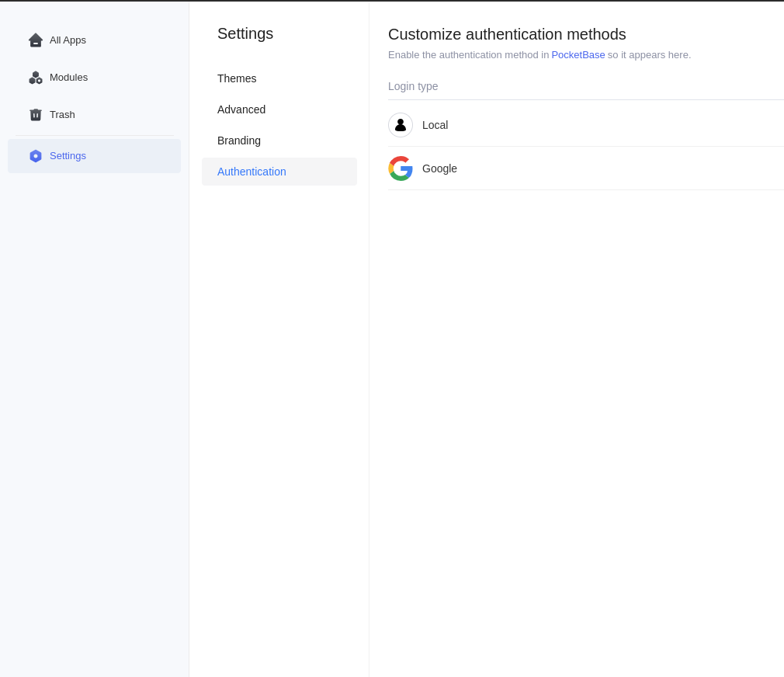Click the Customize authentication methods heading
784x677 pixels.
click(507, 34)
